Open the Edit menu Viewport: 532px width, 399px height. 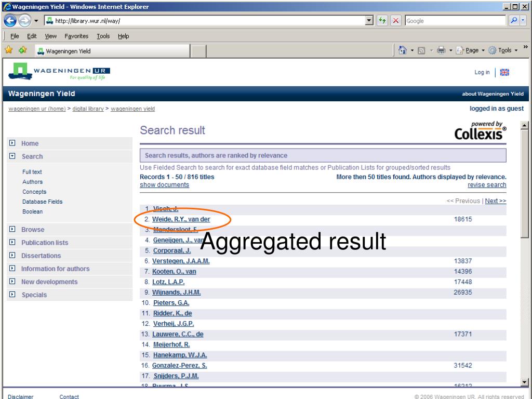pyautogui.click(x=32, y=36)
